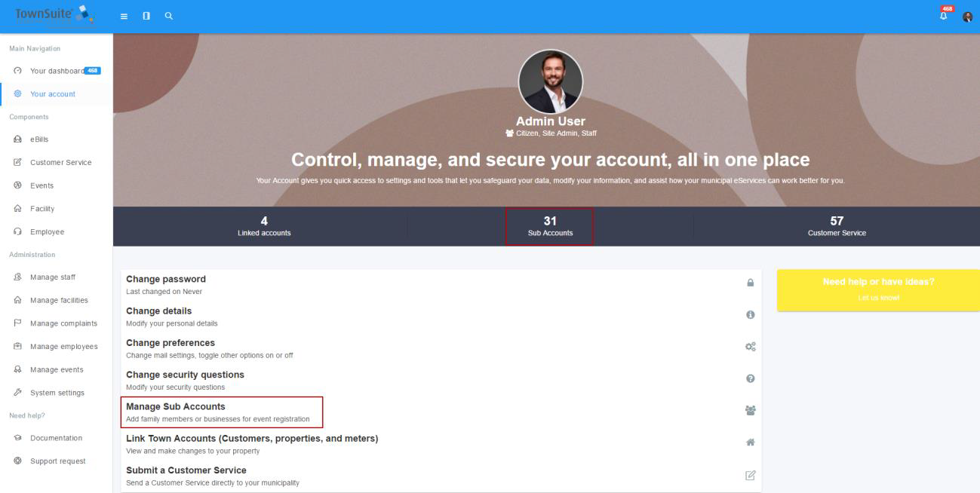Open the notifications bell with 468 badge

pyautogui.click(x=945, y=14)
